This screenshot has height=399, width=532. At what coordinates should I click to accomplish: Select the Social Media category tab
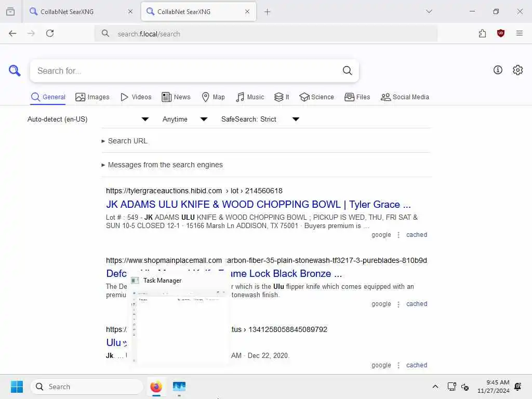point(405,97)
